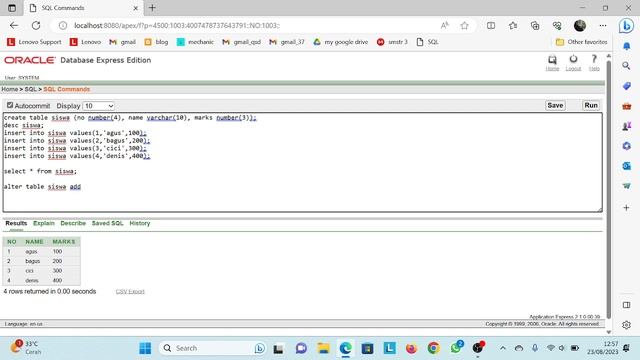Image resolution: width=640 pixels, height=360 pixels.
Task: Open the blog bookmark
Action: (x=156, y=42)
